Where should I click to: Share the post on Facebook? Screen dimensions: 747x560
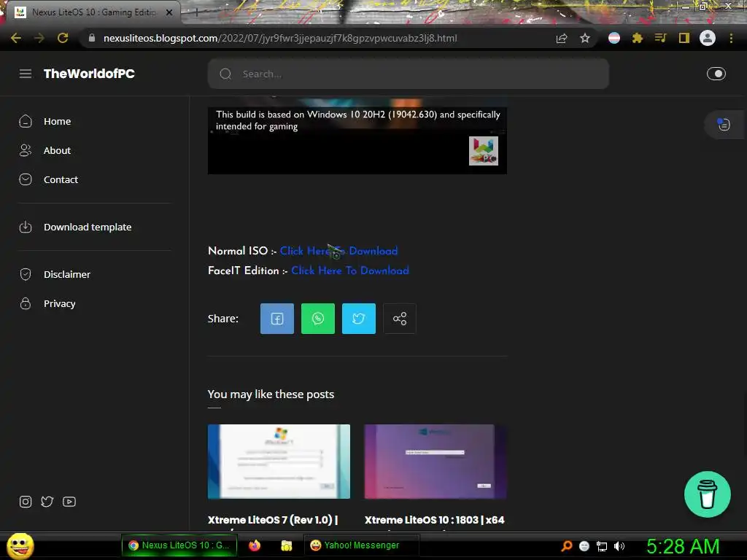277,319
